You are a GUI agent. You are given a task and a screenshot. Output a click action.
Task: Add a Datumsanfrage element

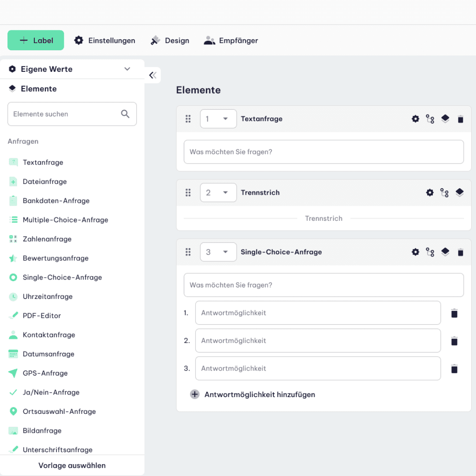click(x=41, y=353)
